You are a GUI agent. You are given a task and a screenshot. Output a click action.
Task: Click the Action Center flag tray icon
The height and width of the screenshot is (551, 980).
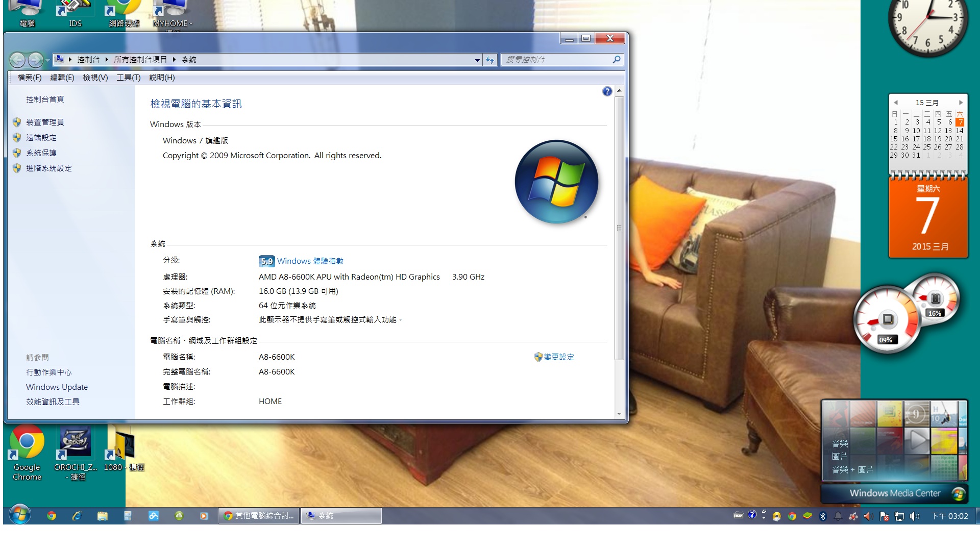click(x=884, y=516)
